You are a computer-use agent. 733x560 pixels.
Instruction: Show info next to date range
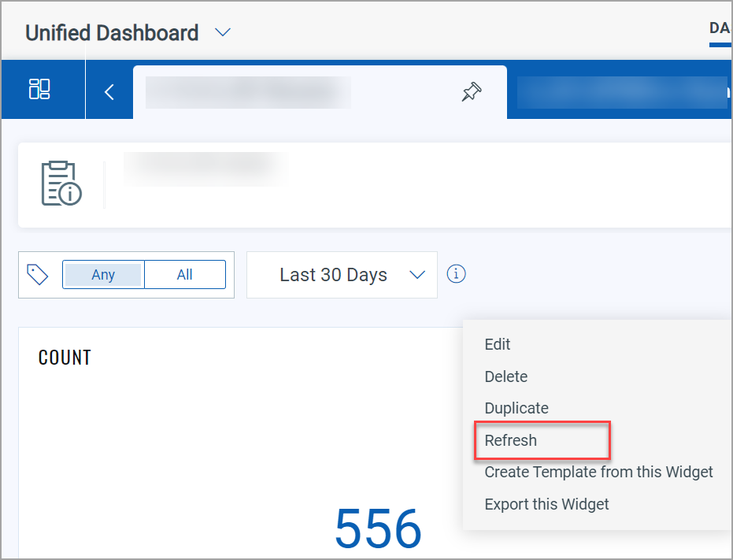457,274
